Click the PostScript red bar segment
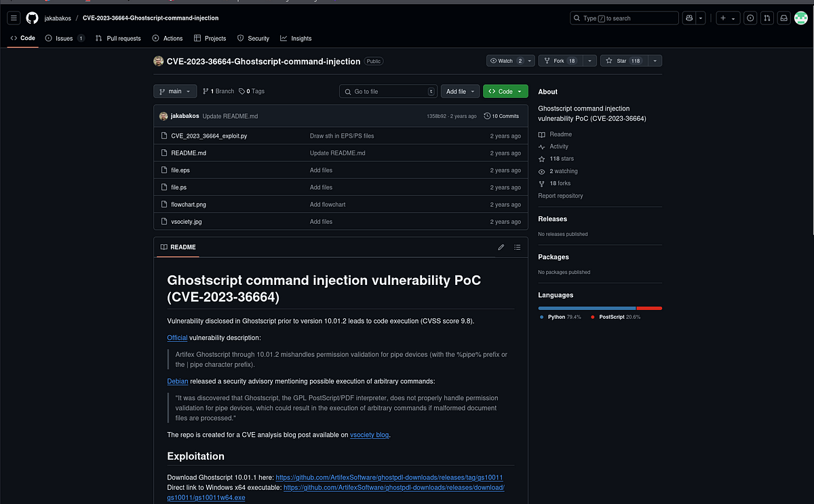814x504 pixels. 649,308
